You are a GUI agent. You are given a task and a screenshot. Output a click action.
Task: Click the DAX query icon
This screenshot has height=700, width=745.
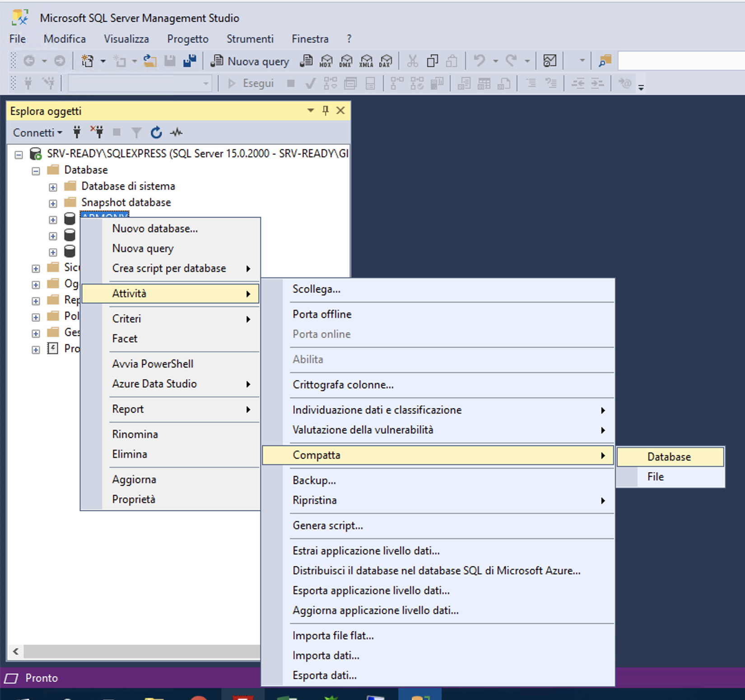click(x=386, y=61)
